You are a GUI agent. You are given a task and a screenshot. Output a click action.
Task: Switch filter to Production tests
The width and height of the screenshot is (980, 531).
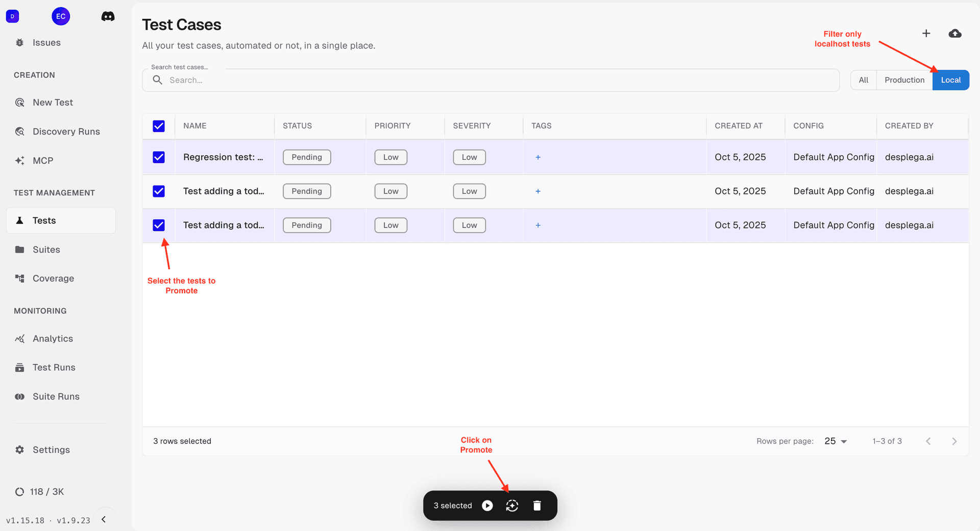tap(904, 80)
